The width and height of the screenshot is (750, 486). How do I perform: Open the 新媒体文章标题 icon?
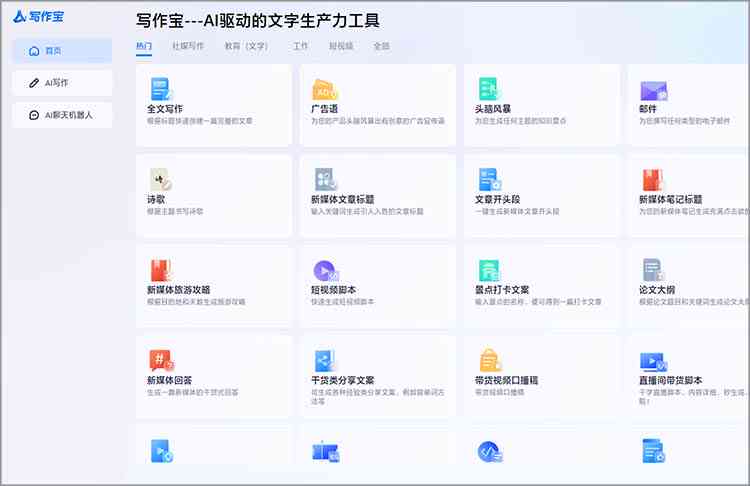coord(325,179)
